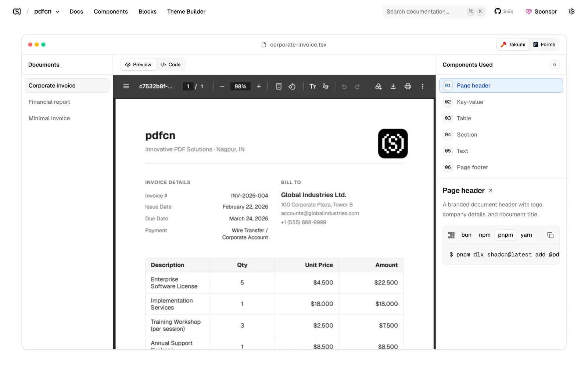The width and height of the screenshot is (588, 368).
Task: Click the save to Drive icon
Action: pos(379,86)
